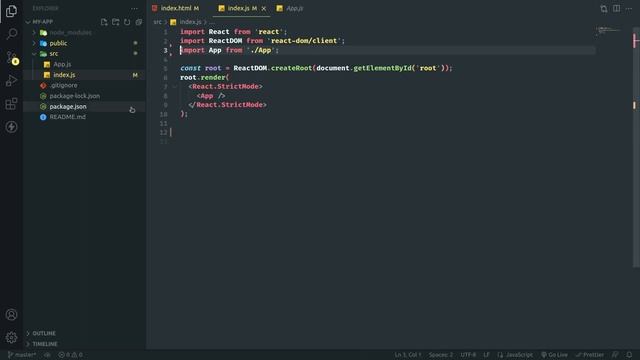
Task: Click the closing React.StrictMode tag on line 9
Action: (227, 105)
